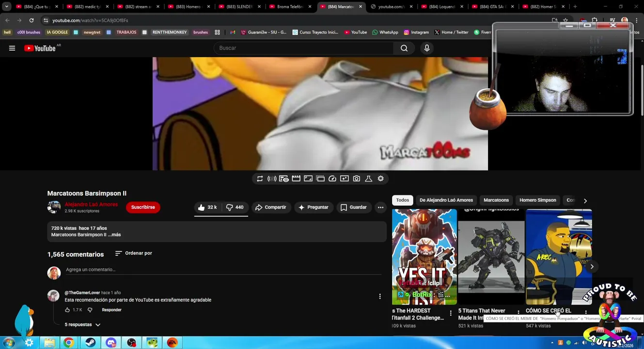Open Alejandro Laó Amores channel link
The width and height of the screenshot is (644, 349).
click(91, 205)
